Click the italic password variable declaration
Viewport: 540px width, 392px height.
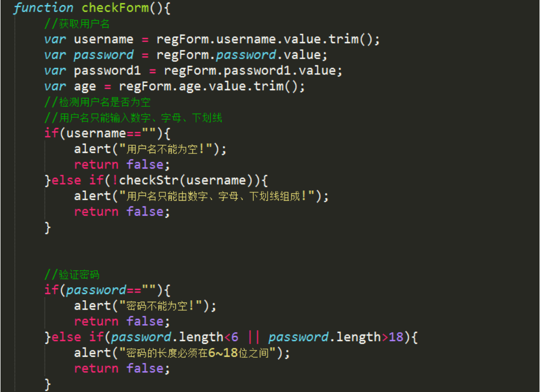(x=103, y=55)
